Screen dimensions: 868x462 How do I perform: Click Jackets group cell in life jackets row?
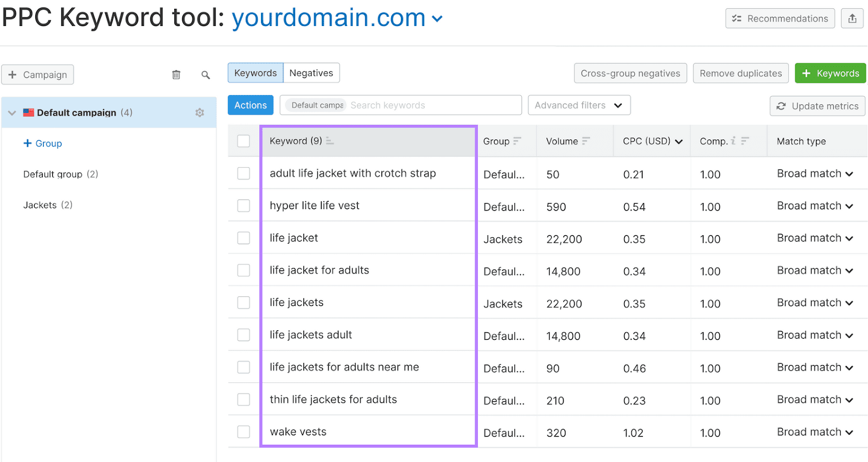pos(503,304)
